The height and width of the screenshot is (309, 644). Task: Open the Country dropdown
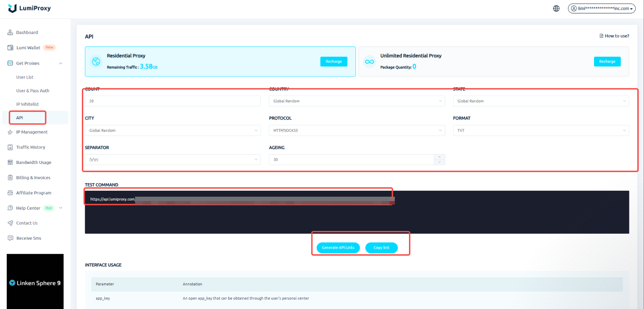pos(357,101)
